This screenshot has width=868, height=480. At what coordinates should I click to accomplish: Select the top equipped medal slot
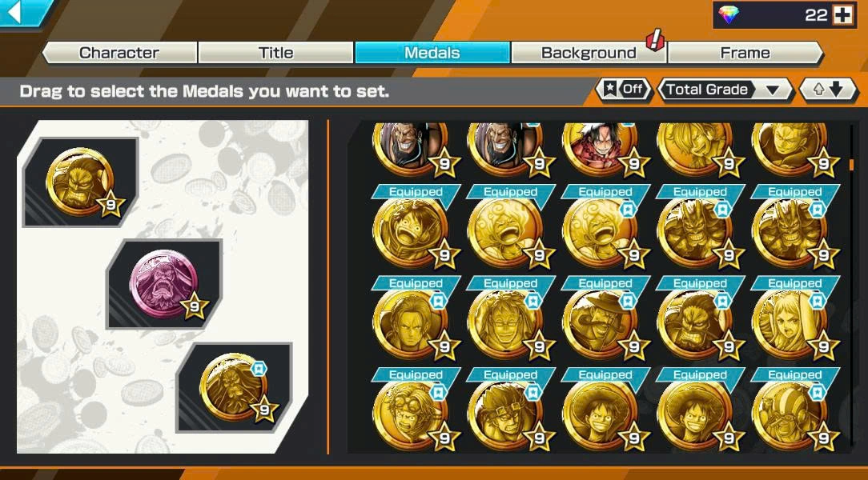pos(81,182)
